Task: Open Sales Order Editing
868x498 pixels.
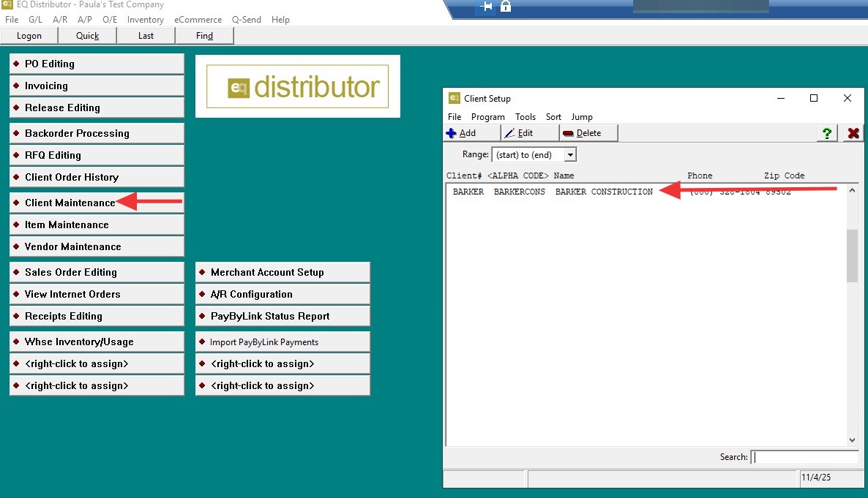Action: click(97, 272)
